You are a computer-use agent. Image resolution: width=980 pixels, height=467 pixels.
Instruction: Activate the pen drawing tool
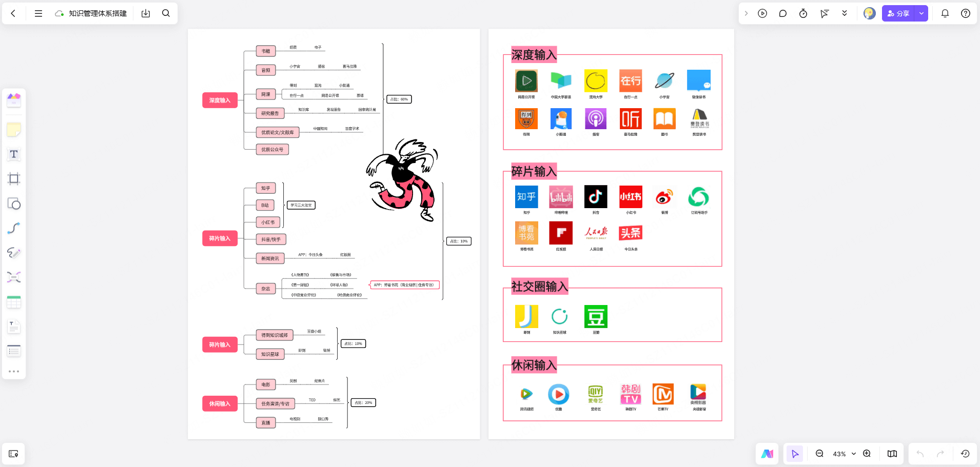[x=14, y=253]
